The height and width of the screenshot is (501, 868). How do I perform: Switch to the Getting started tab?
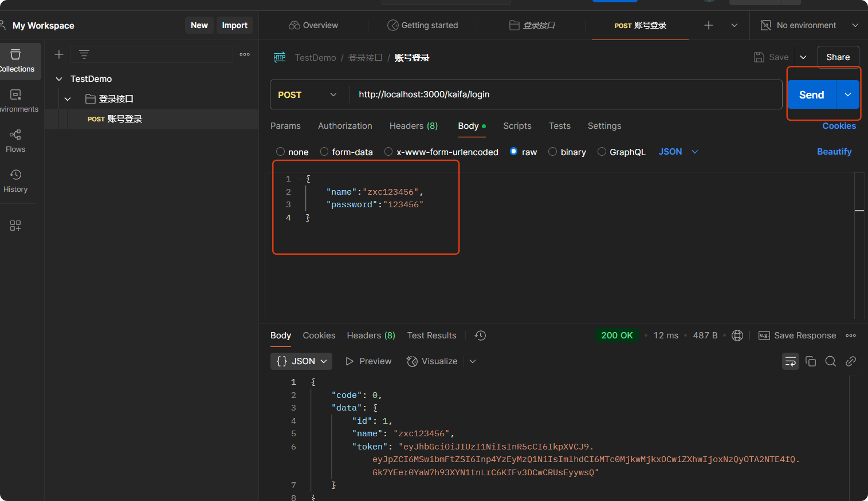click(x=423, y=25)
